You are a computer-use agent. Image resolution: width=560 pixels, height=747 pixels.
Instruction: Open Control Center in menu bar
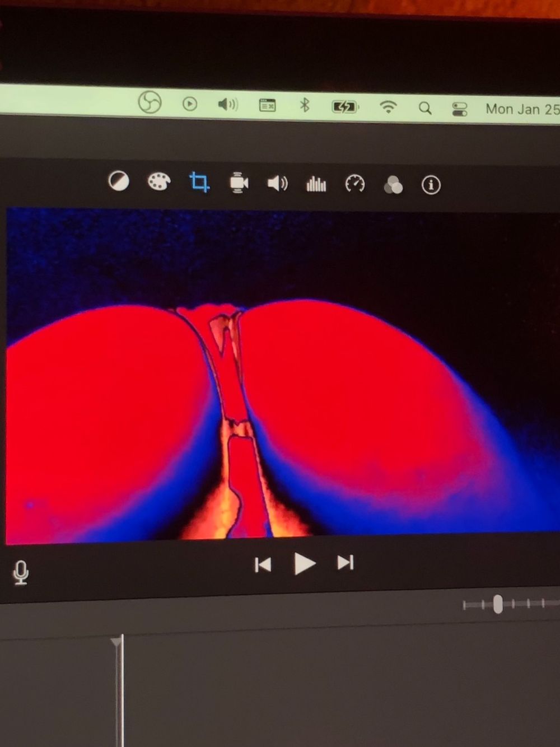[460, 109]
